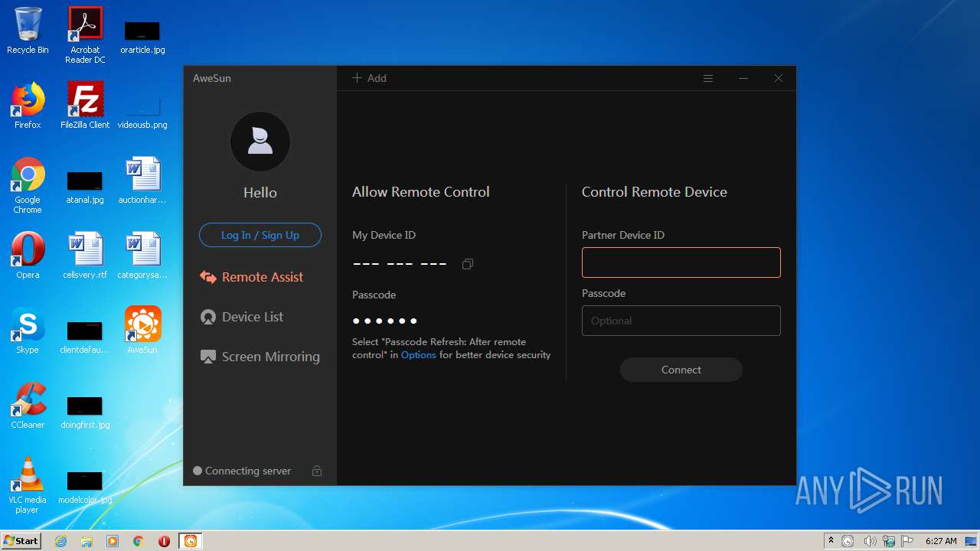Select the auctionhar Word document icon
The height and width of the screenshot is (551, 980).
142,181
